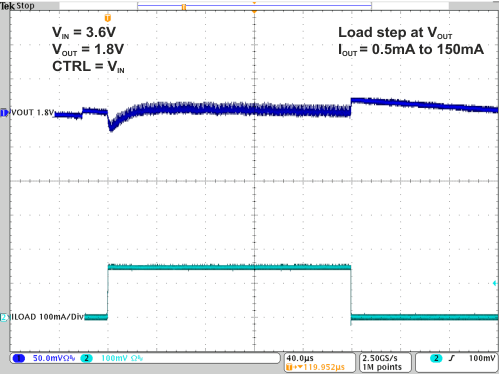Click the Tek Stop acquisition status
The height and width of the screenshot is (374, 499).
tap(17, 6)
